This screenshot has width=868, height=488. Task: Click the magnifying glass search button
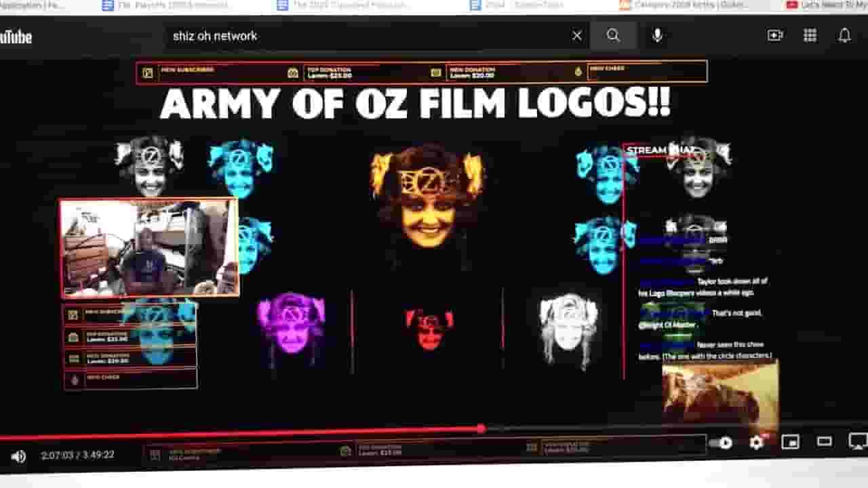coord(613,36)
